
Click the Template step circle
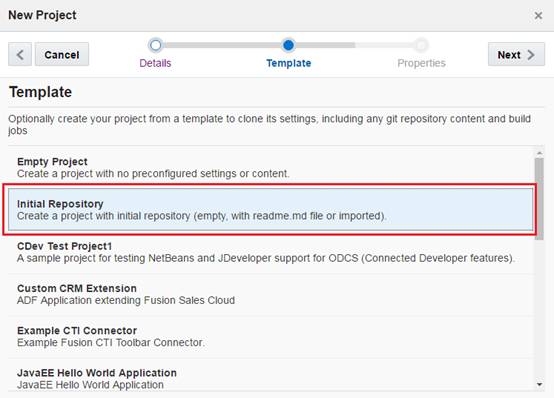click(288, 45)
